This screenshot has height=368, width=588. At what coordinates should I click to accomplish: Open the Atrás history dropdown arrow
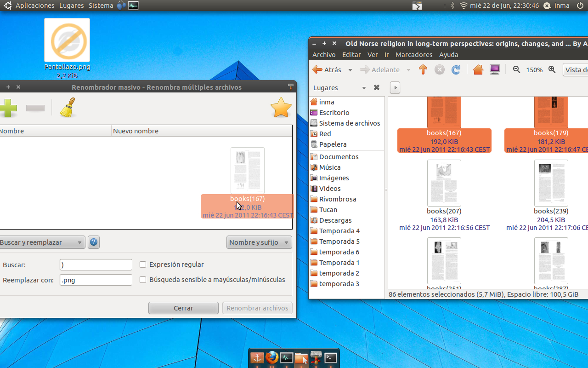[x=350, y=70]
